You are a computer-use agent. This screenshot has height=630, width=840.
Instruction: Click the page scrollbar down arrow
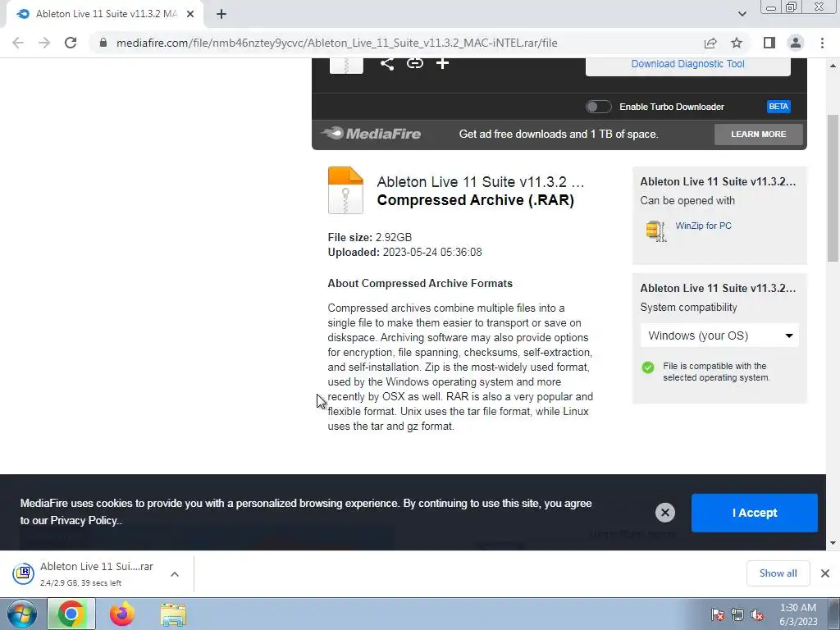[833, 543]
